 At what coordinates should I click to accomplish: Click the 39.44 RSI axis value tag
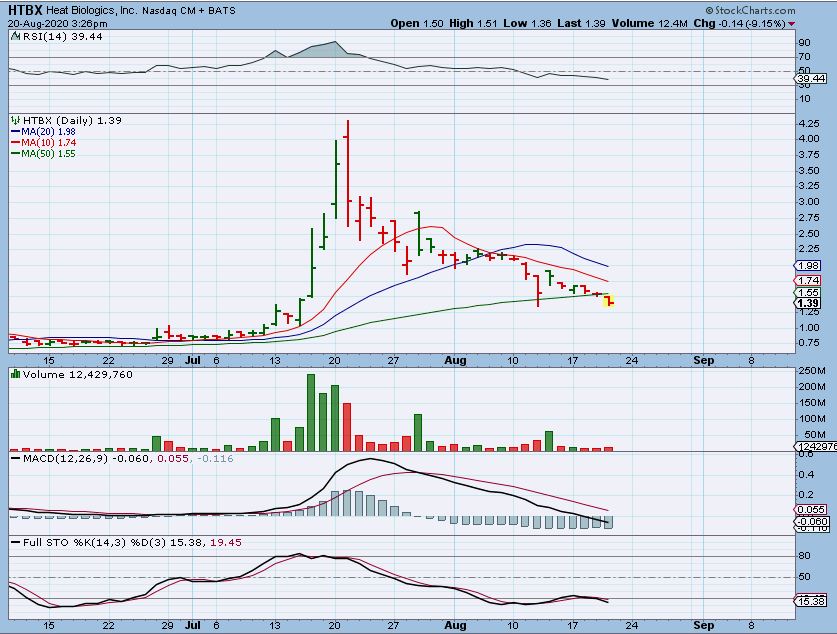[811, 79]
